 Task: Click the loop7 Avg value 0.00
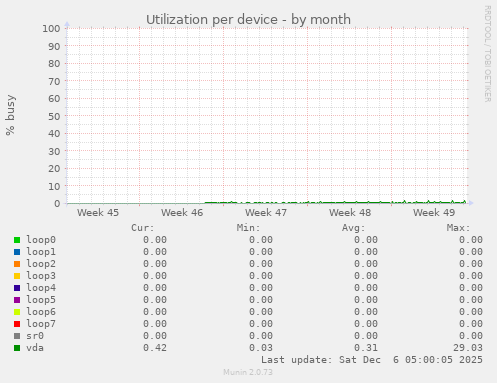pyautogui.click(x=366, y=324)
